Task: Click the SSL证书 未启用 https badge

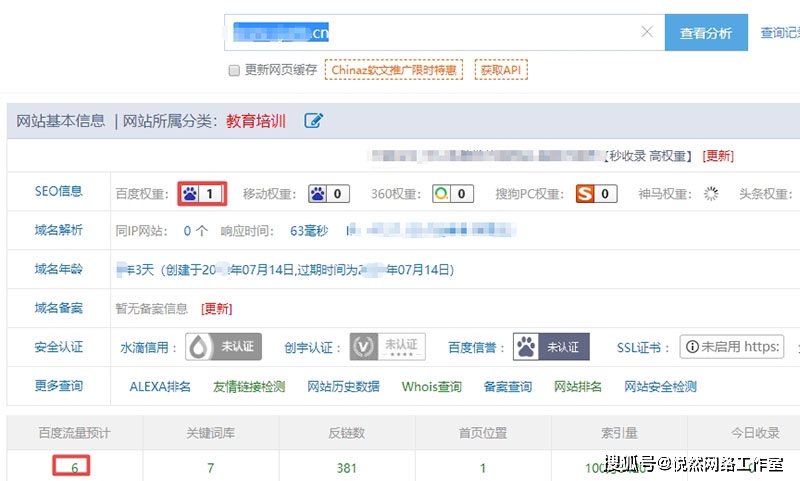Action: coord(738,347)
